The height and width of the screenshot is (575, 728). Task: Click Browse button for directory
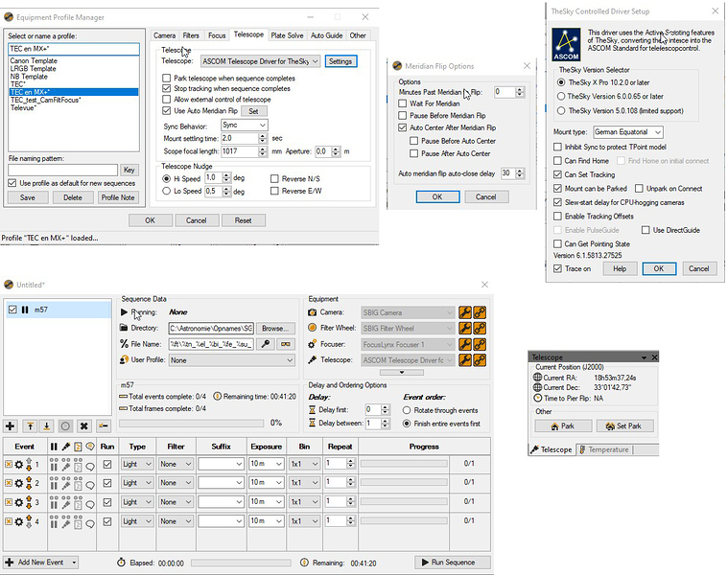pos(275,329)
